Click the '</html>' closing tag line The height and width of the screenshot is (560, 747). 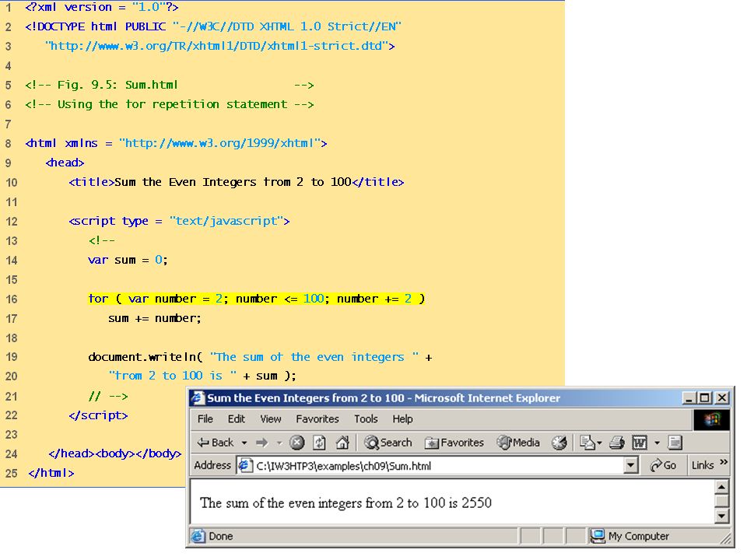(x=51, y=474)
